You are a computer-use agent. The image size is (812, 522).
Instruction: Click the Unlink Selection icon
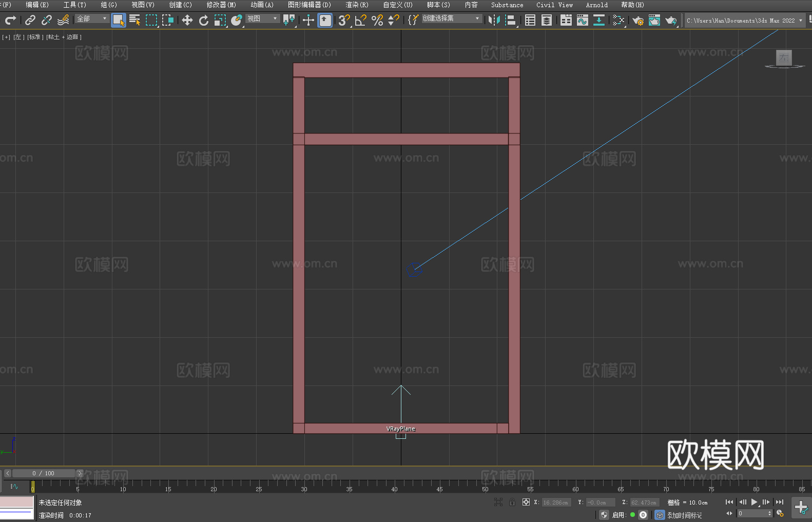47,20
